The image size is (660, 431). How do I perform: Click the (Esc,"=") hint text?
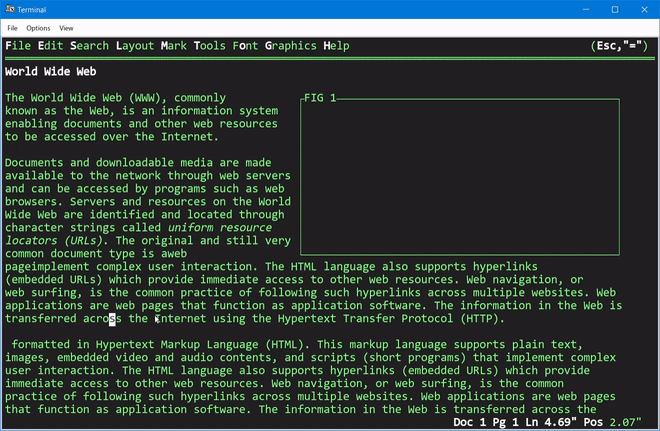coord(619,45)
